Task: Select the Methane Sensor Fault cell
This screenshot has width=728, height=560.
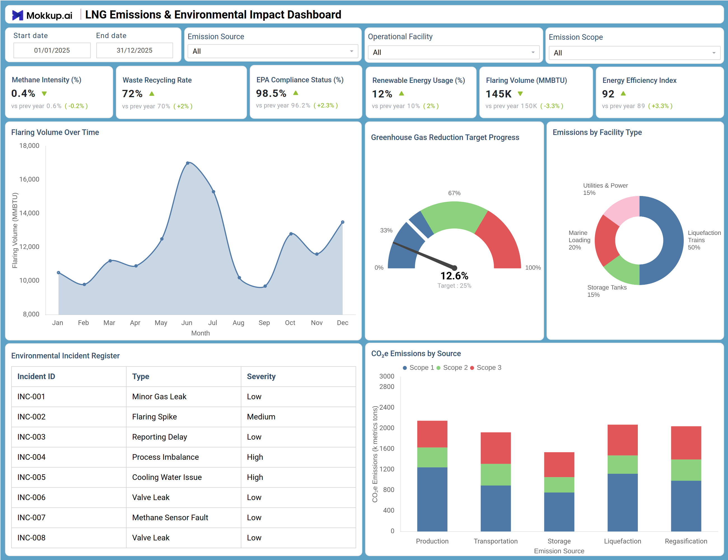Action: pyautogui.click(x=184, y=518)
